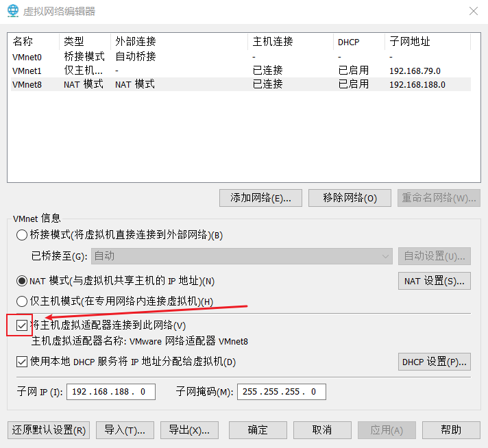
Task: Click the 取消 button
Action: [x=322, y=430]
